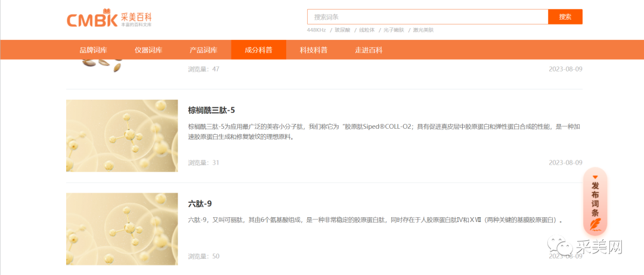Open the 六肽-9 article title

pyautogui.click(x=200, y=203)
